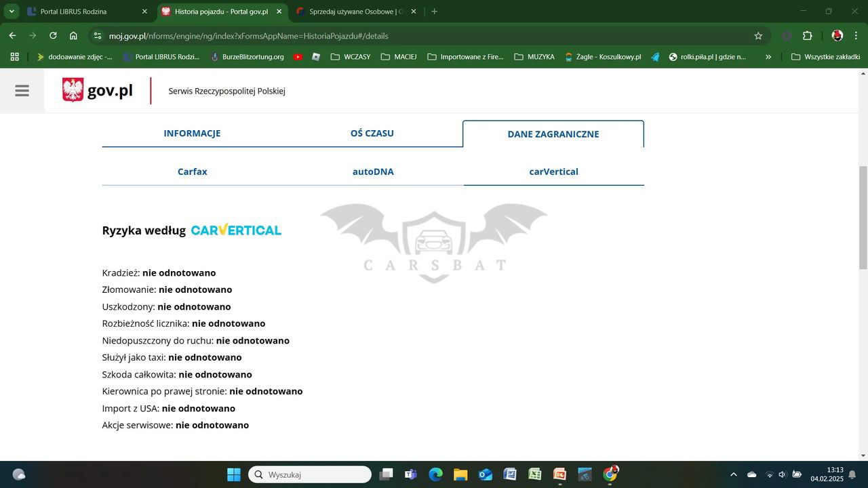The width and height of the screenshot is (868, 488).
Task: Click the gov.pl eagle logo
Action: point(73,90)
